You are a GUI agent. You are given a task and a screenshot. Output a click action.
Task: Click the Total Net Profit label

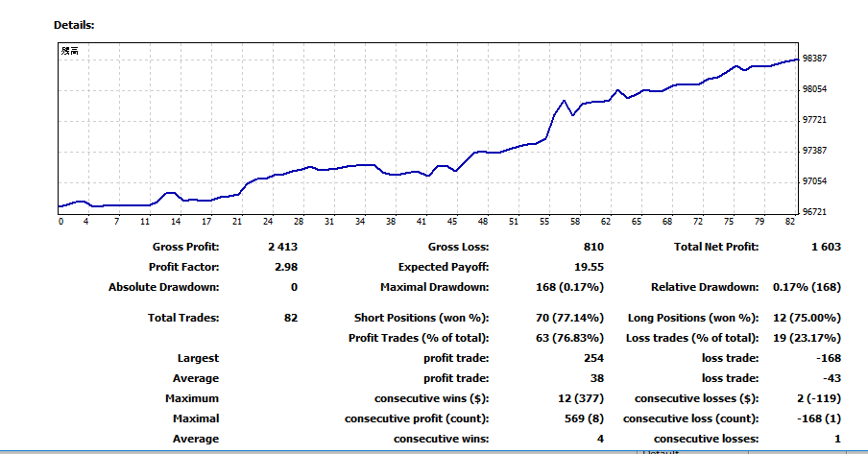pos(715,247)
